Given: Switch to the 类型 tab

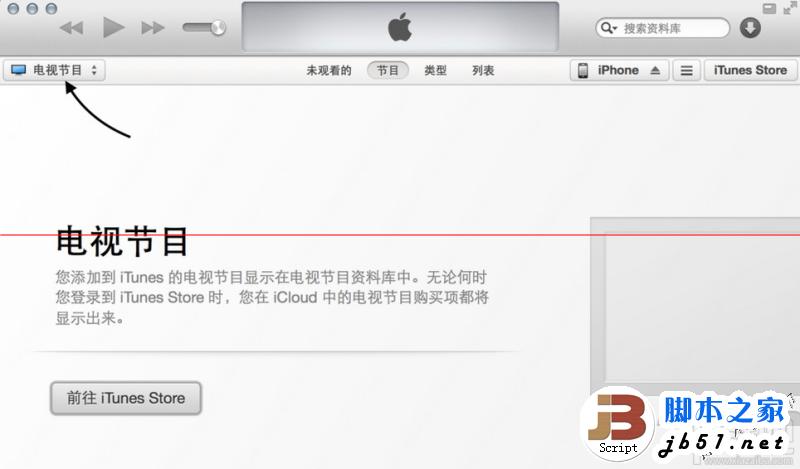Looking at the screenshot, I should point(436,70).
